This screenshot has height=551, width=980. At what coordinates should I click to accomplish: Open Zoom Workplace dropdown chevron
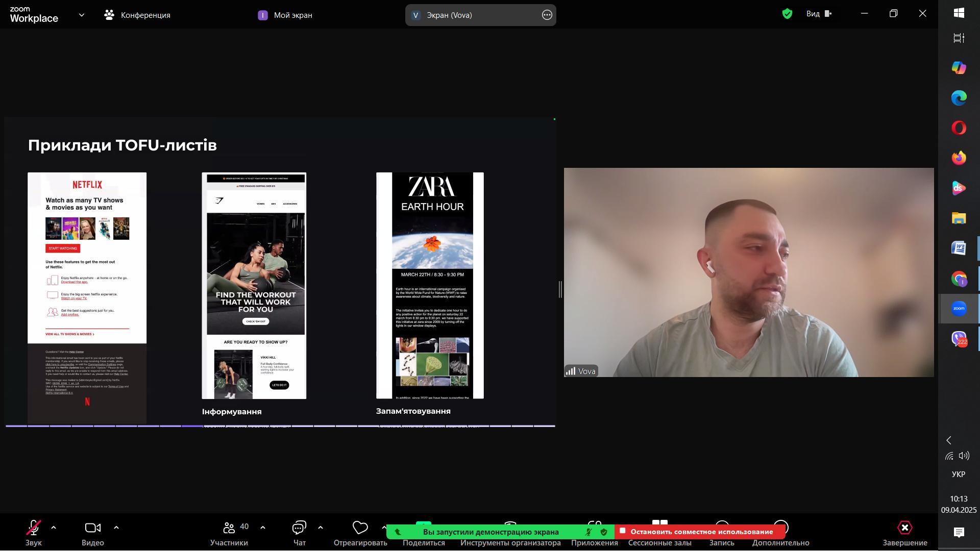pyautogui.click(x=82, y=15)
